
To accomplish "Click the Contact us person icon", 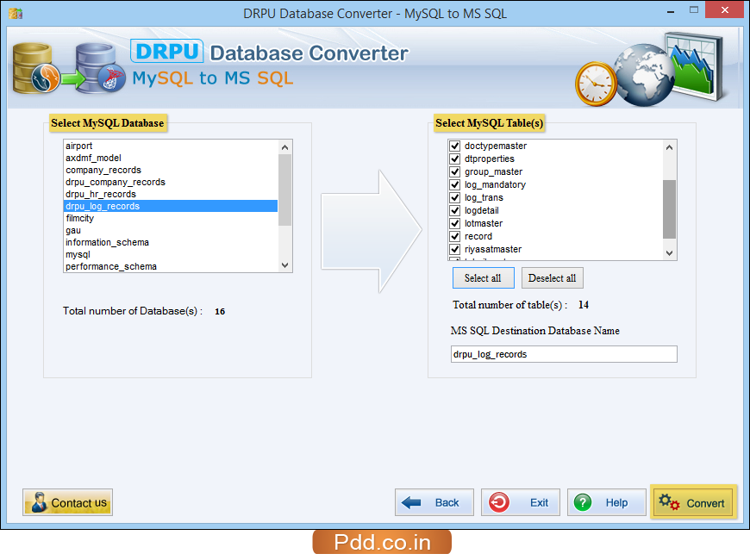I will [39, 502].
